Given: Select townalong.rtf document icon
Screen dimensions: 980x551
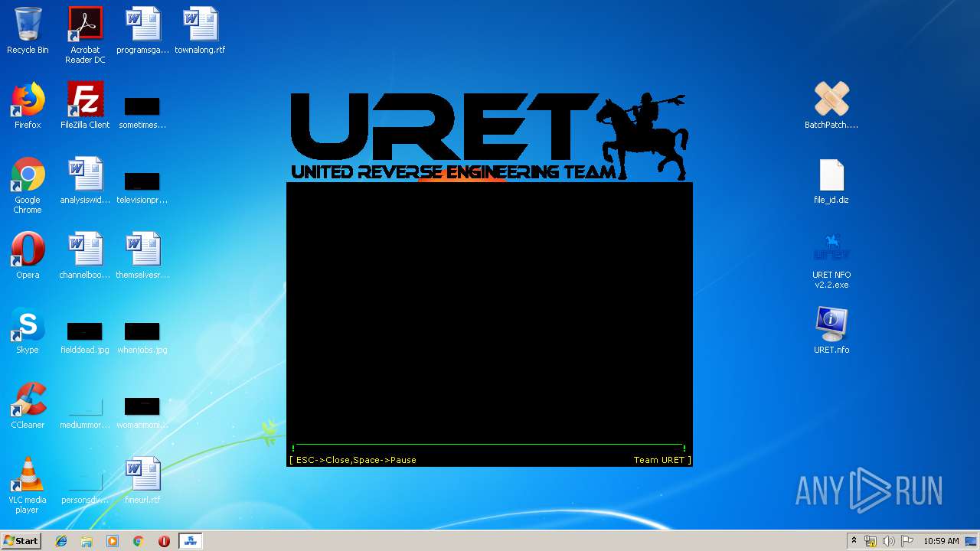Looking at the screenshot, I should (x=200, y=31).
